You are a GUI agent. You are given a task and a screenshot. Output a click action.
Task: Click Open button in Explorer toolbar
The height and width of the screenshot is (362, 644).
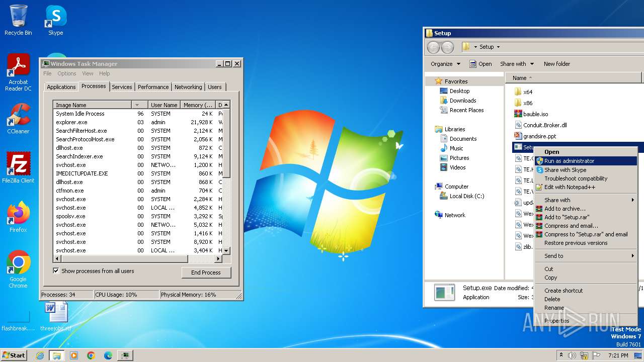(x=480, y=64)
